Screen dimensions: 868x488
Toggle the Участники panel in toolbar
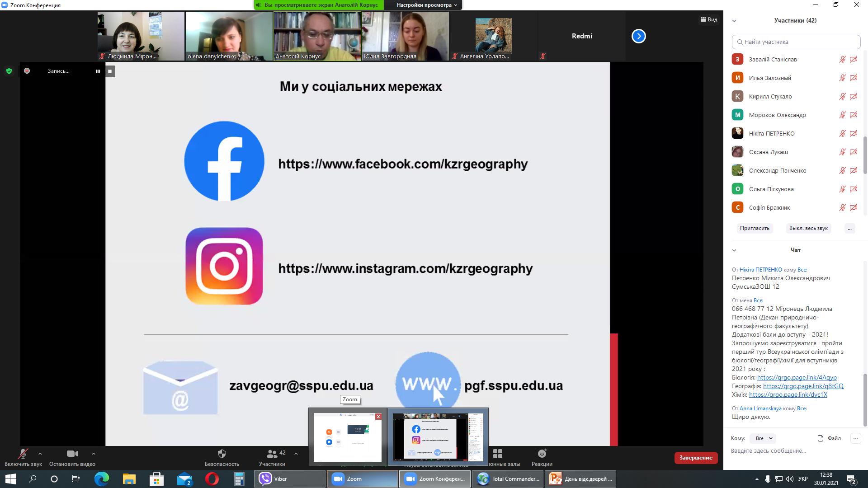(272, 457)
